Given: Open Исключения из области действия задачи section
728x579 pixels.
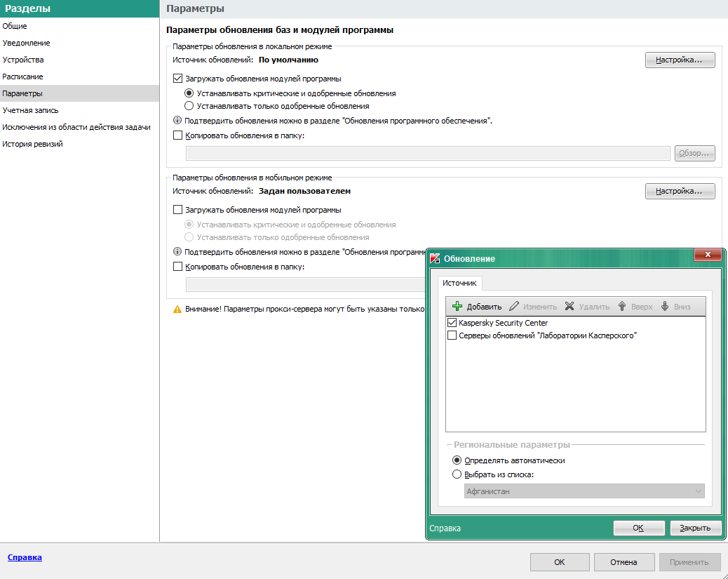Looking at the screenshot, I should [79, 127].
